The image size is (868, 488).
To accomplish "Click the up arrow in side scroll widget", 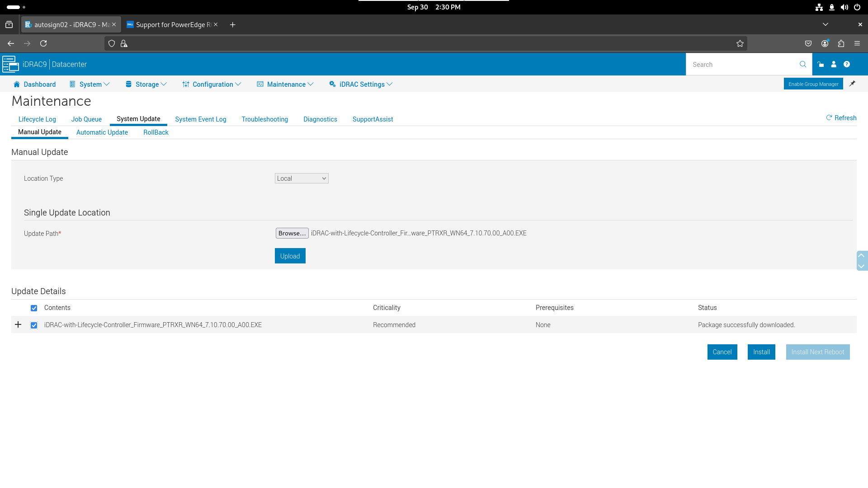I will coord(861,256).
